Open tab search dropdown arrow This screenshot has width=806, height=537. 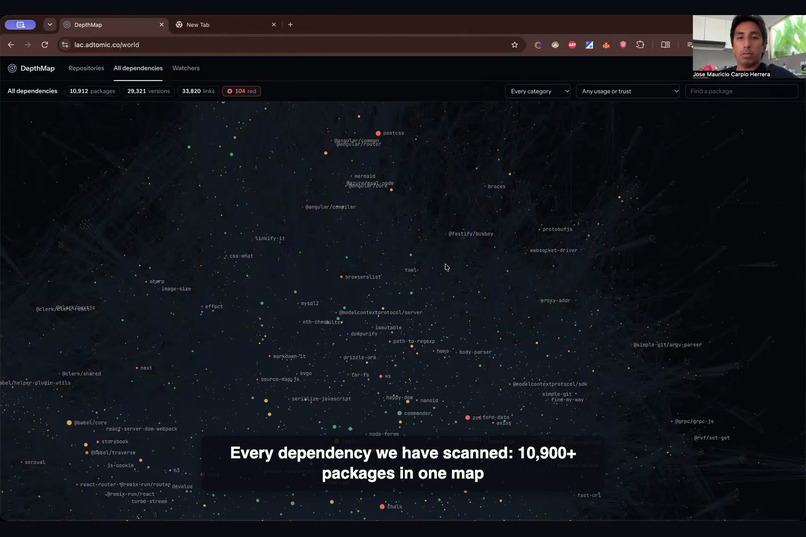click(x=49, y=24)
